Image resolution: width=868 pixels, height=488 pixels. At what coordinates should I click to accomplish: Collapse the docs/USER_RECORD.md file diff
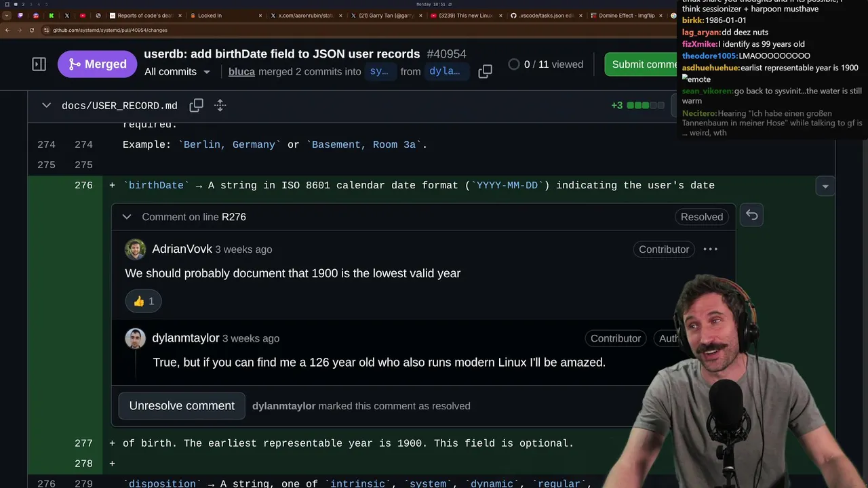46,105
